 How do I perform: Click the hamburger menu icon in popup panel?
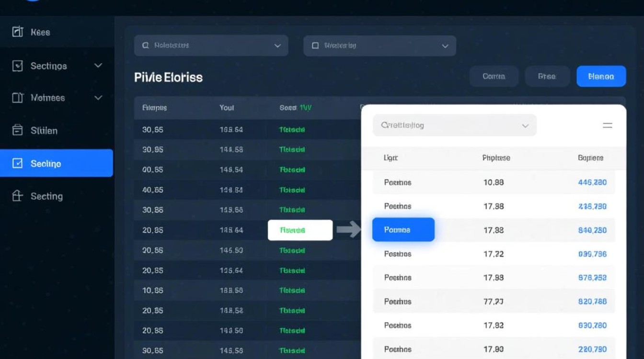coord(607,125)
